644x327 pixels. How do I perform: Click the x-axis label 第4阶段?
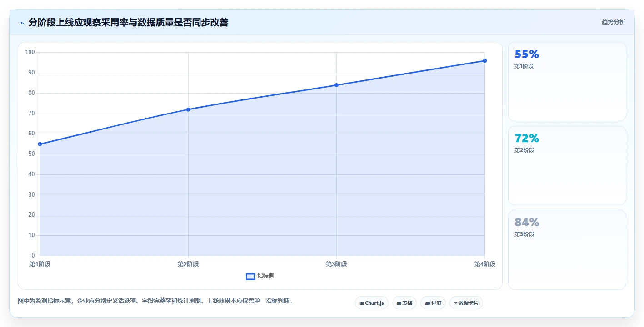click(484, 264)
